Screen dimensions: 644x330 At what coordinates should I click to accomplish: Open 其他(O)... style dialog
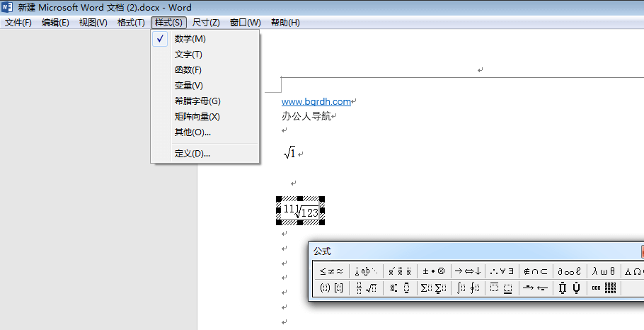(x=205, y=132)
